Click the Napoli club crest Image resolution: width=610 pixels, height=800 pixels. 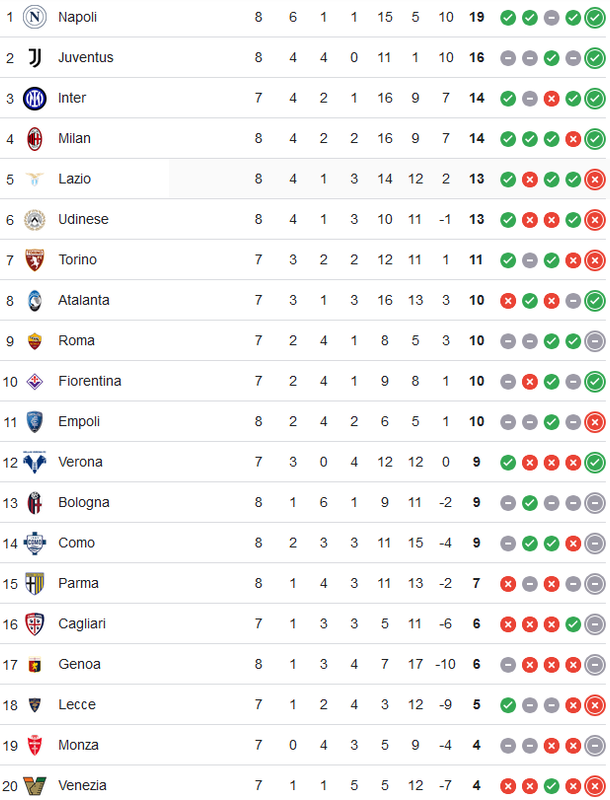point(35,17)
